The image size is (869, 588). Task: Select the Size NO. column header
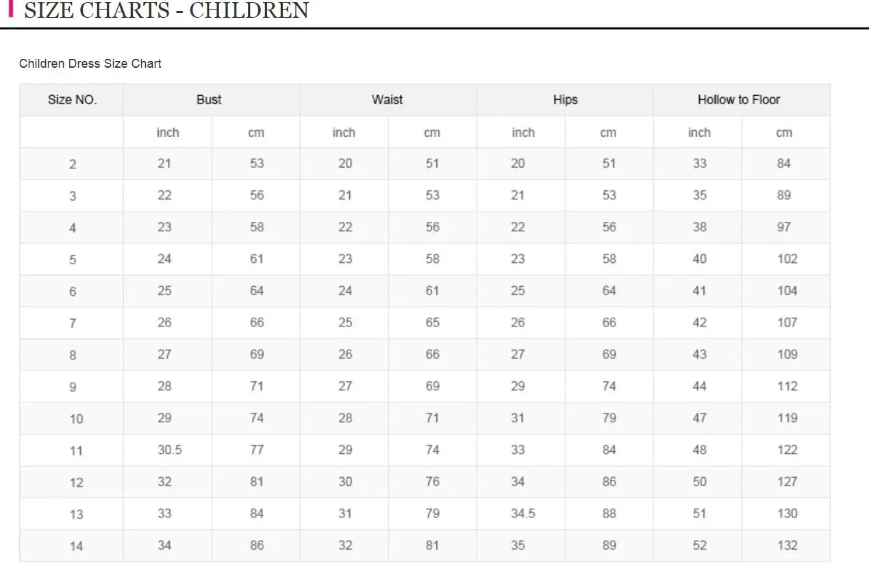point(72,100)
